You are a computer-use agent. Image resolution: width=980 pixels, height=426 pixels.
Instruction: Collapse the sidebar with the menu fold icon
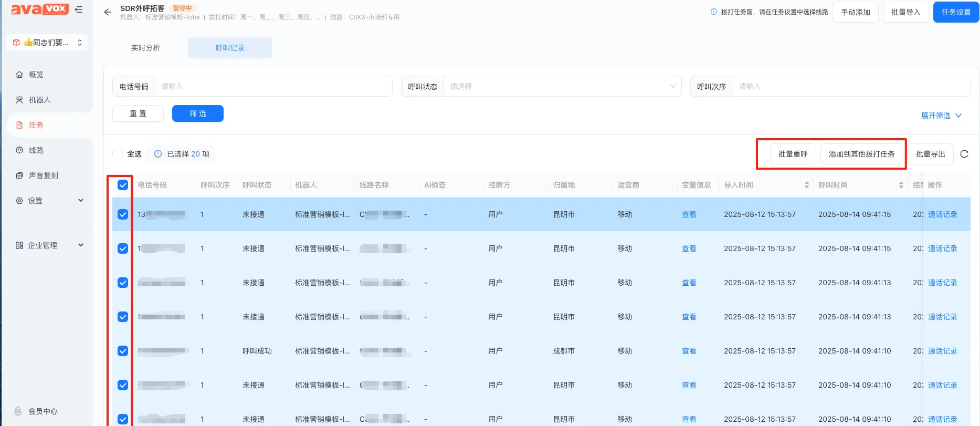pos(79,9)
